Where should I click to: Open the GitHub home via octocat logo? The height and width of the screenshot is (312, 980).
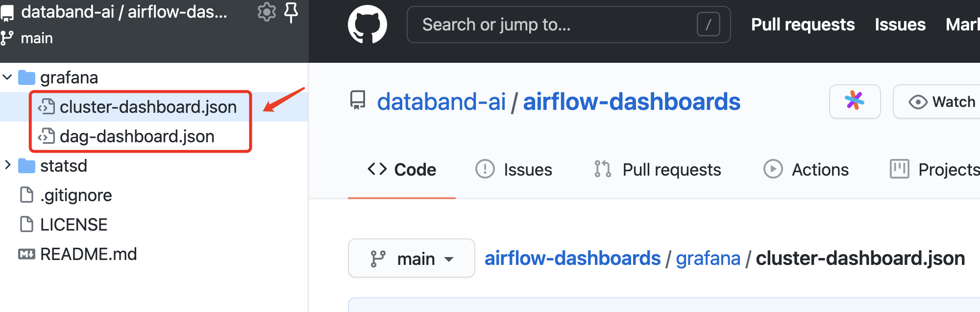click(x=368, y=24)
